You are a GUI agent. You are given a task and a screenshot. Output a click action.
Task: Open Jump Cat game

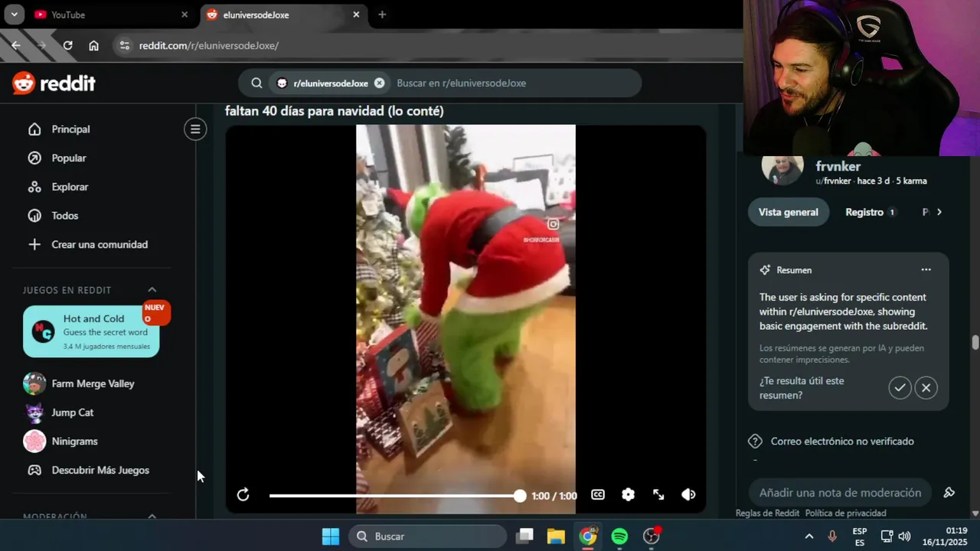pyautogui.click(x=72, y=412)
